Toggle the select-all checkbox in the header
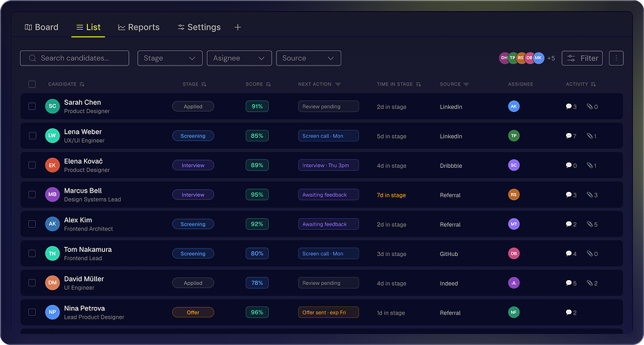Viewport: 644px width, 345px height. [32, 84]
